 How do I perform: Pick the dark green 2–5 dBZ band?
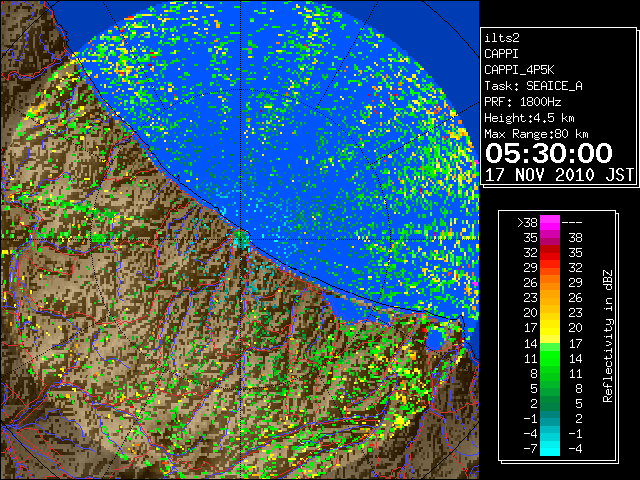550,403
